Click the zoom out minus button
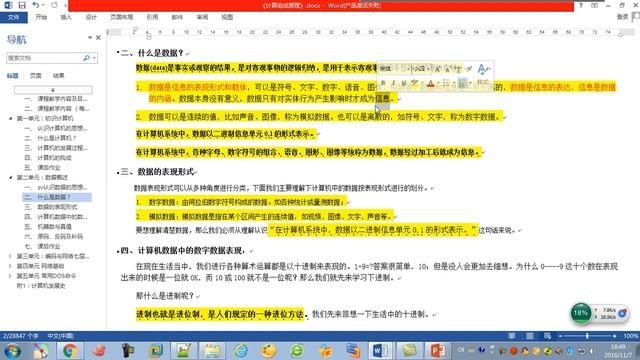The image size is (640, 360). click(x=560, y=336)
